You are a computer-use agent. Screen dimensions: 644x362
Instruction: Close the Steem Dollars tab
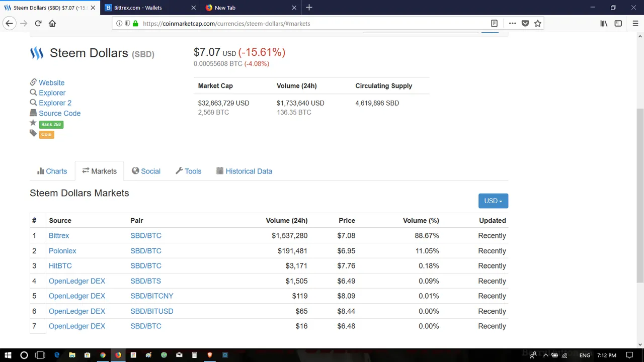(x=93, y=8)
